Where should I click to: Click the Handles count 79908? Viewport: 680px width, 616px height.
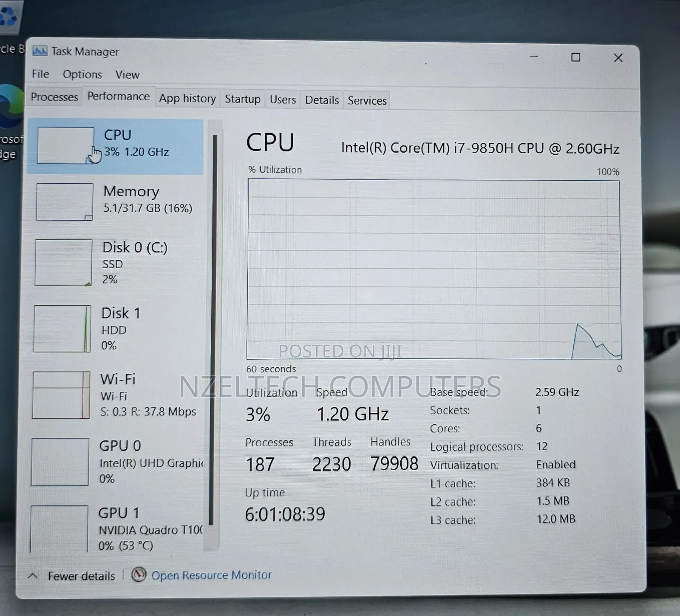[x=394, y=463]
